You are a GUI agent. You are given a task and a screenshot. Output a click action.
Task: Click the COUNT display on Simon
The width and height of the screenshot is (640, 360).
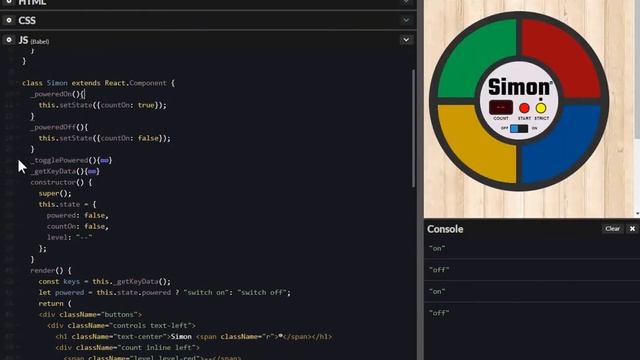click(501, 107)
